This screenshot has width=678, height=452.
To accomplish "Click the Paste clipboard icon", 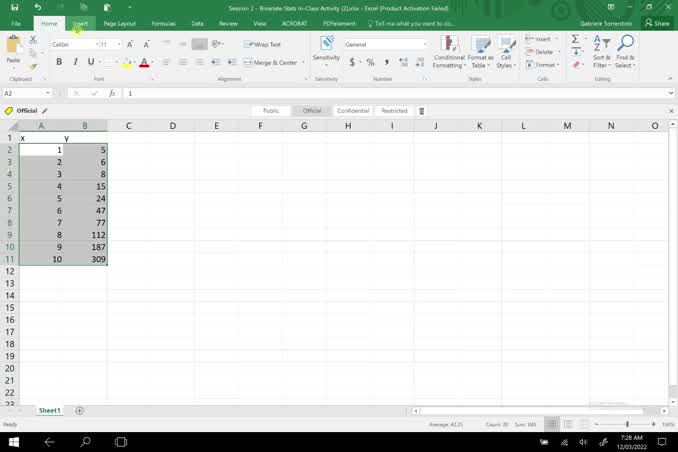I will click(14, 46).
